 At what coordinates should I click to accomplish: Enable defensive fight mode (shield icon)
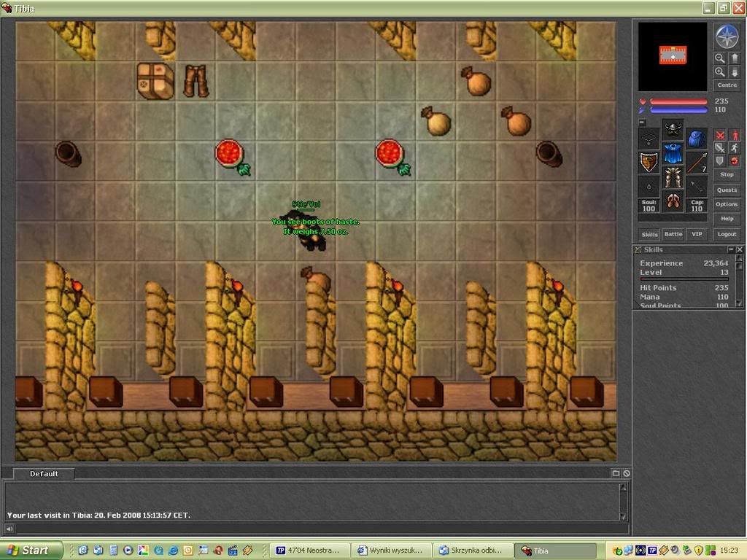tap(720, 161)
